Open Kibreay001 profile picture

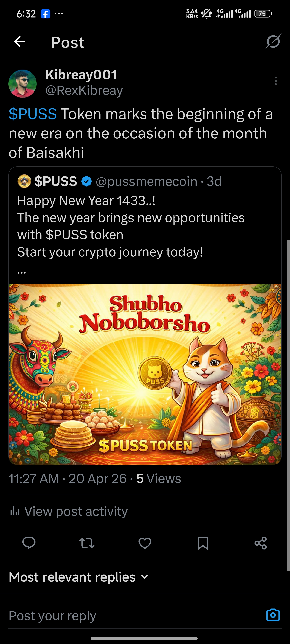[x=23, y=84]
